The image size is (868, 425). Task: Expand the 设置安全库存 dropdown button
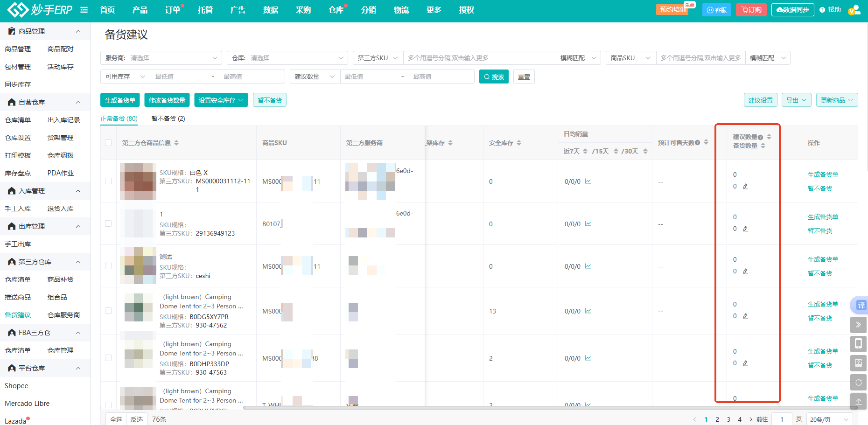pyautogui.click(x=221, y=100)
